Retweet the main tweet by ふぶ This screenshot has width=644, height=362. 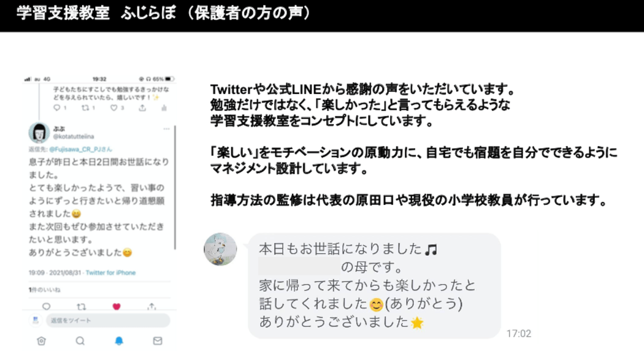82,307
